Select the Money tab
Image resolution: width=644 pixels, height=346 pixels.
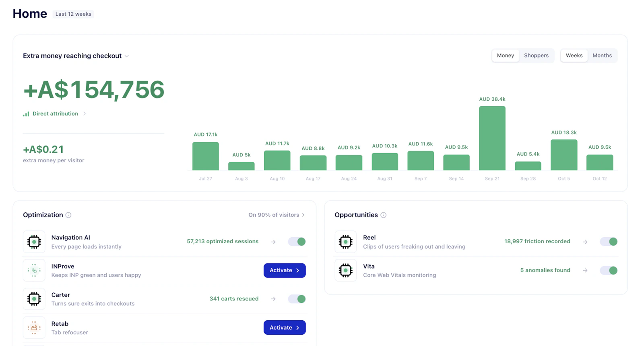(506, 56)
